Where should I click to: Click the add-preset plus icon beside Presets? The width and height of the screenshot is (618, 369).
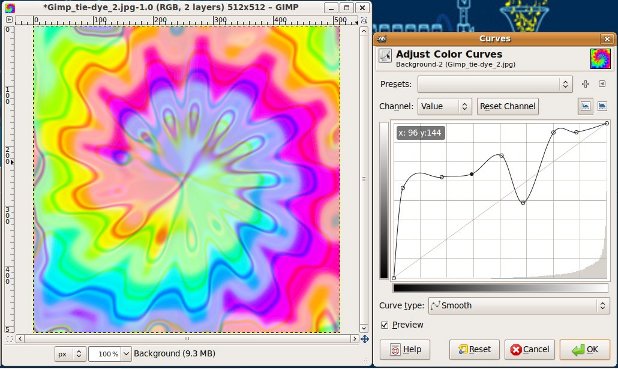[585, 84]
